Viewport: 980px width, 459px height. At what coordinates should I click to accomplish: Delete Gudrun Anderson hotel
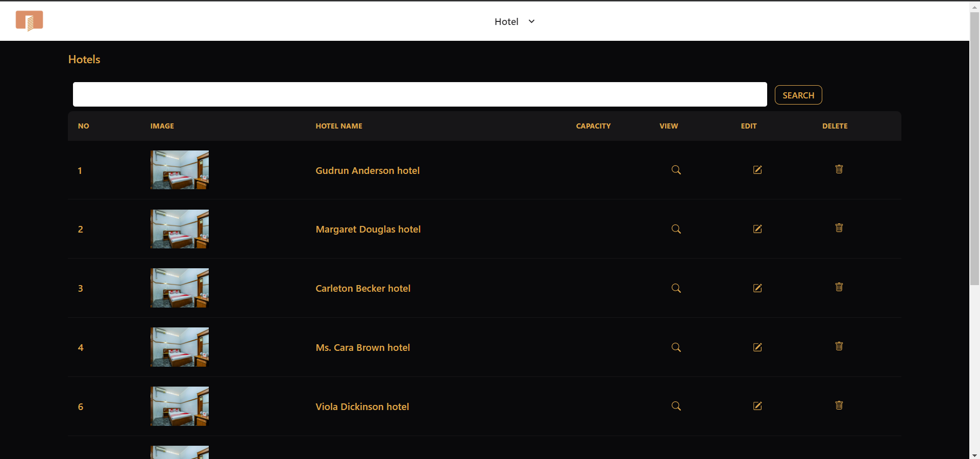(x=839, y=169)
